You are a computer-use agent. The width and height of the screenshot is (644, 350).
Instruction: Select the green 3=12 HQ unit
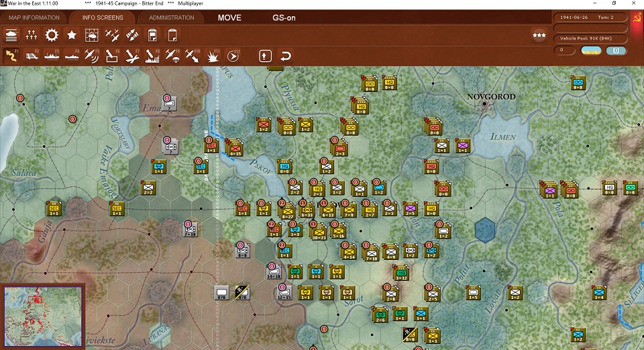tap(401, 273)
